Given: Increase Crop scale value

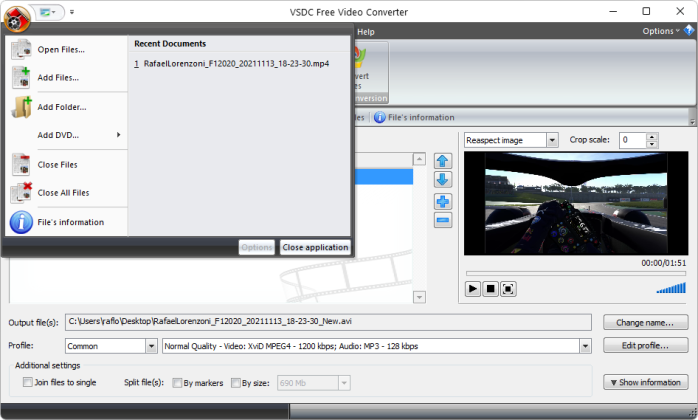Looking at the screenshot, I should tap(652, 136).
